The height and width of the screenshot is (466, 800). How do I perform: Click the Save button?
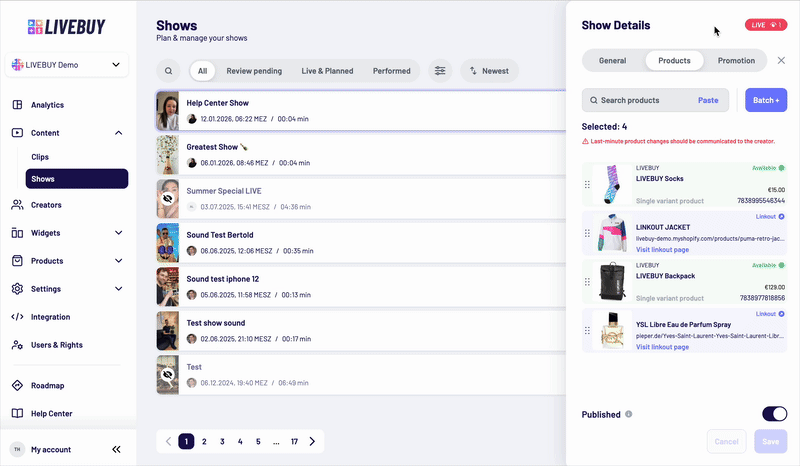[x=770, y=442]
